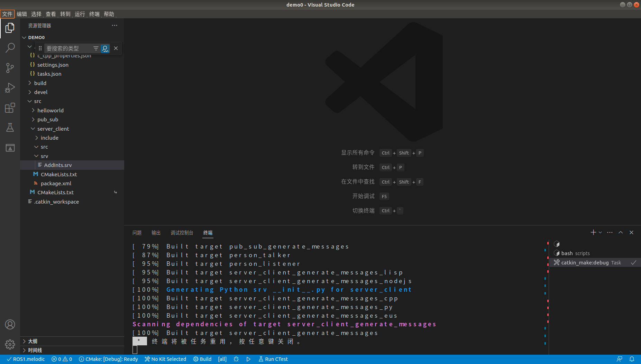Viewport: 641px width, 364px height.
Task: Click the Build button in status bar
Action: coord(202,359)
